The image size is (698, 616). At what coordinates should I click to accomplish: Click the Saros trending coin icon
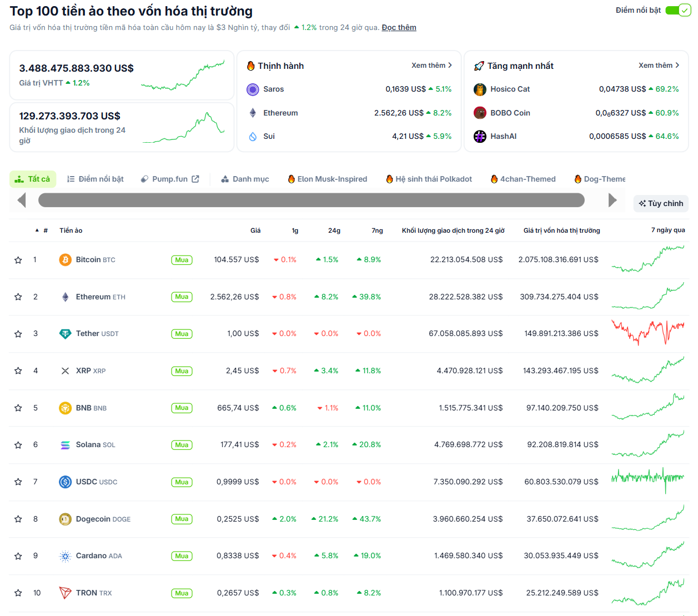pos(253,89)
